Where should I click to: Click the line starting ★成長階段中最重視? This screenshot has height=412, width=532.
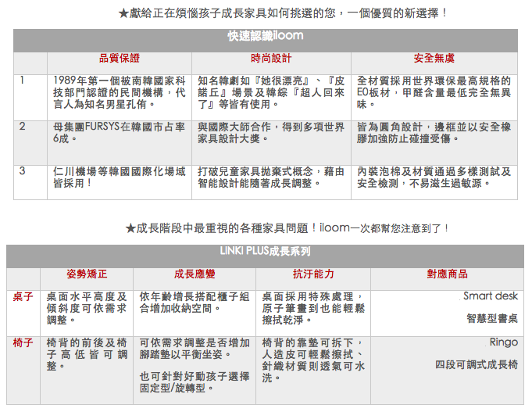point(287,228)
